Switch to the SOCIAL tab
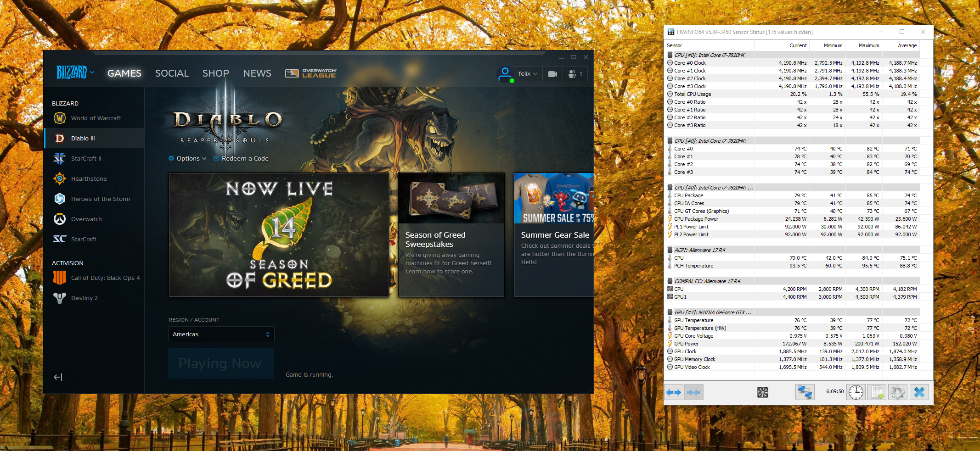Image resolution: width=980 pixels, height=451 pixels. click(172, 73)
